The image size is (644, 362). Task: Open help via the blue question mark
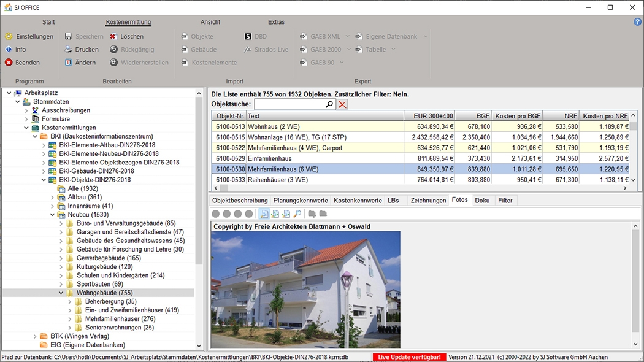tap(637, 22)
